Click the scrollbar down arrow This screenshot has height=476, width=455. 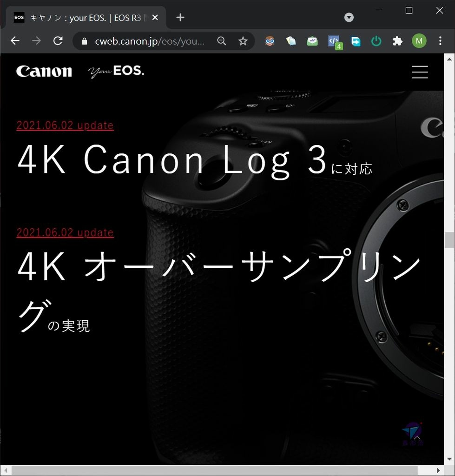click(x=449, y=459)
